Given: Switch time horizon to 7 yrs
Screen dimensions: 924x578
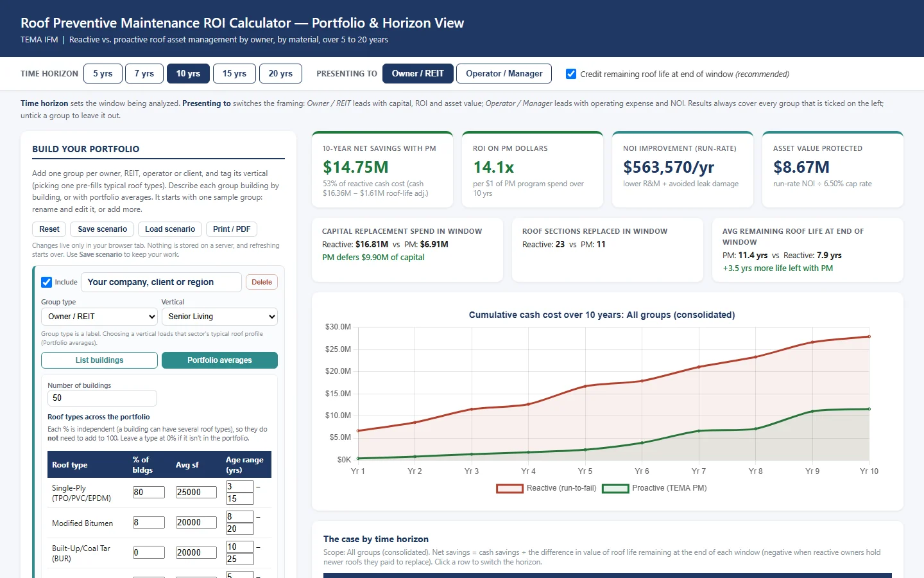Looking at the screenshot, I should pyautogui.click(x=144, y=74).
